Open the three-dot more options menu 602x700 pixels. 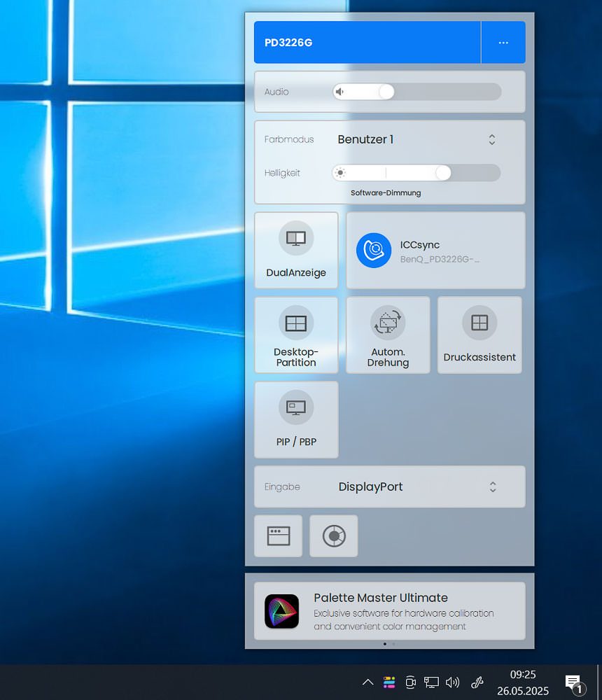[x=503, y=43]
